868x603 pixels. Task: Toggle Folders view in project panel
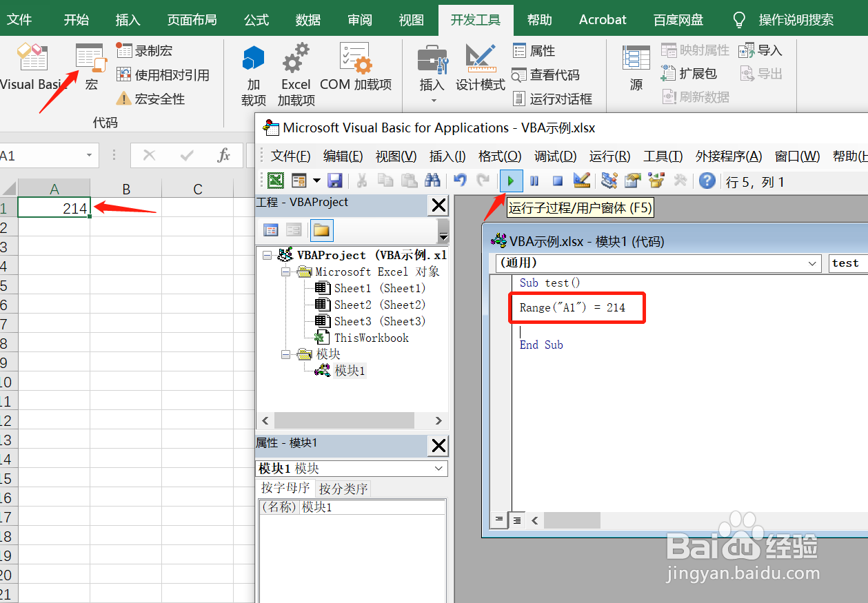click(x=321, y=230)
